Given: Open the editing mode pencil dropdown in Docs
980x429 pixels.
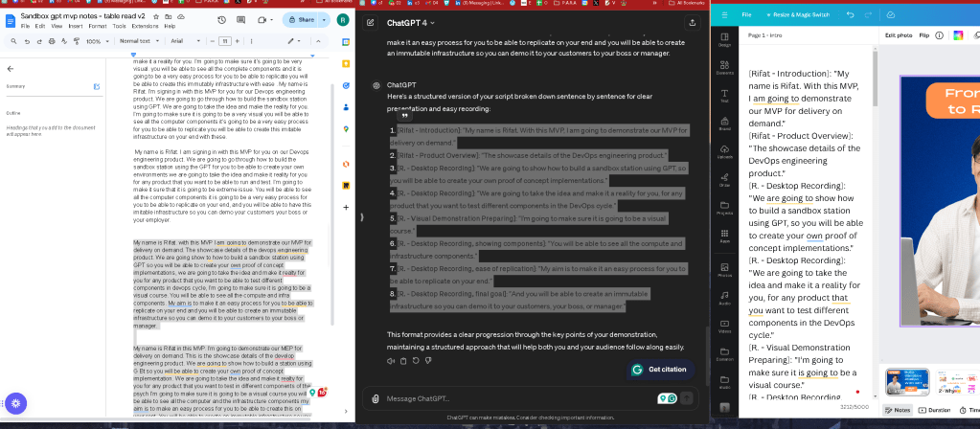Looking at the screenshot, I should (x=294, y=41).
